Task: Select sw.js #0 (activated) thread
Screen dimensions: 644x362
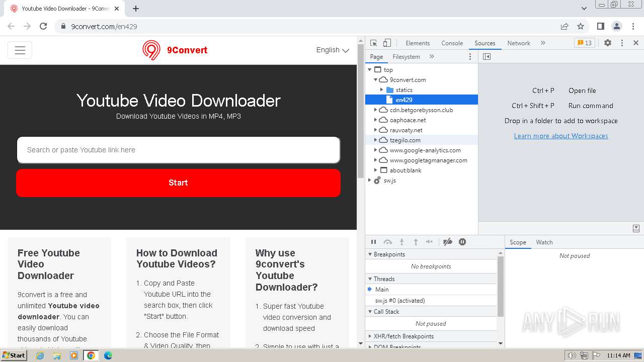Action: point(431,301)
